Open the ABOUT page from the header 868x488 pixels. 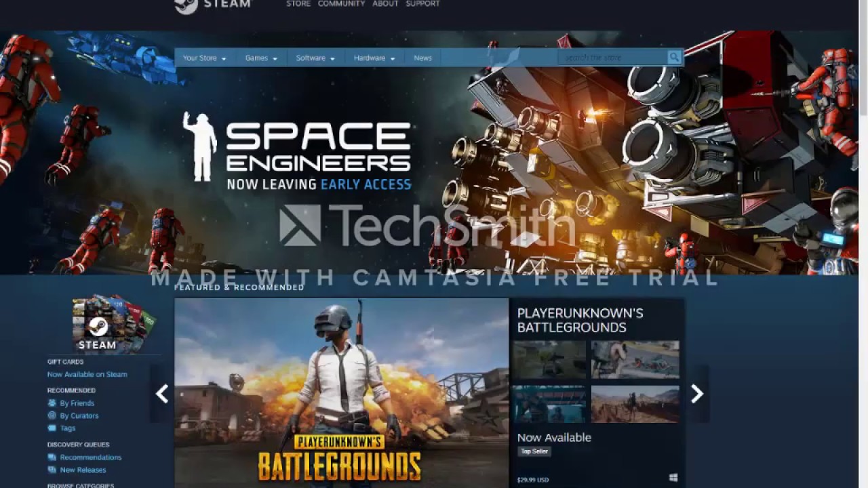[385, 4]
